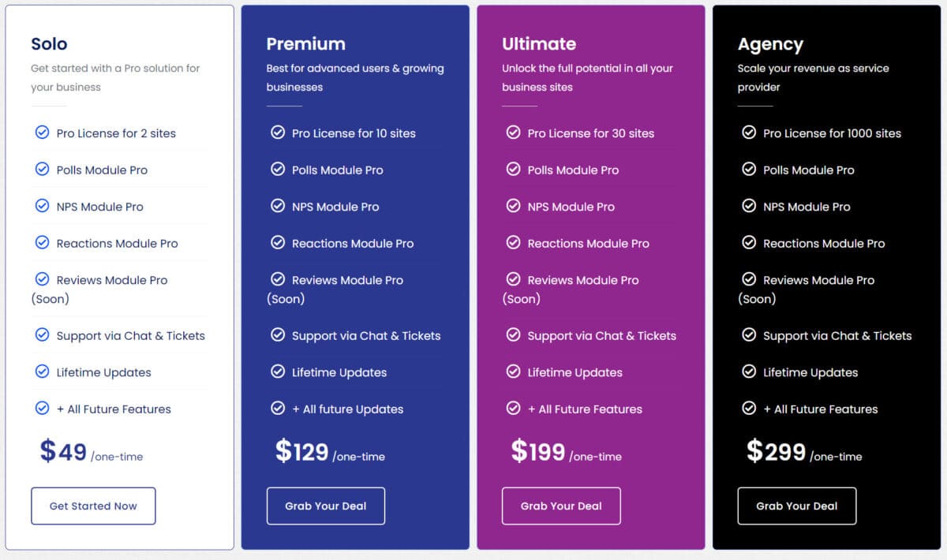Click Grab Your Deal in the Premium column

pos(326,506)
